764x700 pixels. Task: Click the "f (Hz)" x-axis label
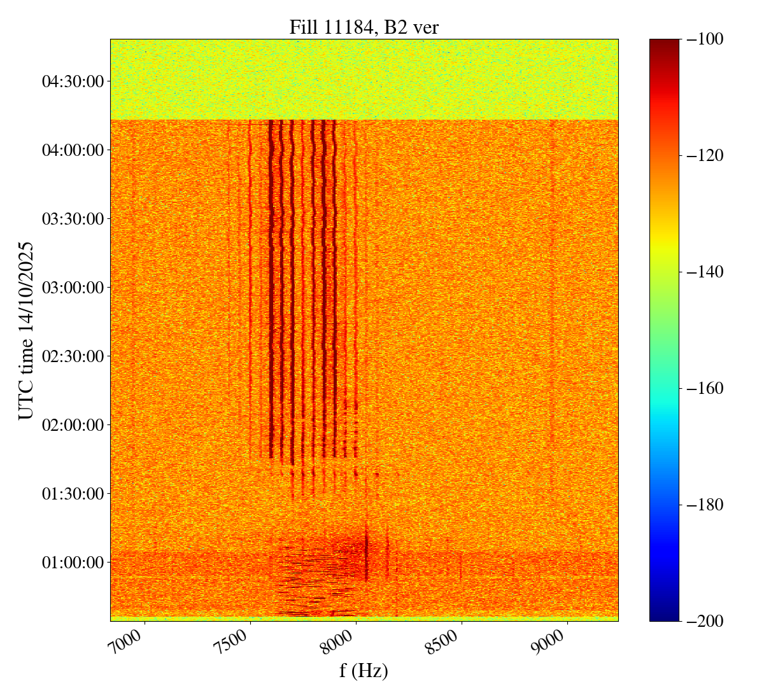(x=364, y=670)
